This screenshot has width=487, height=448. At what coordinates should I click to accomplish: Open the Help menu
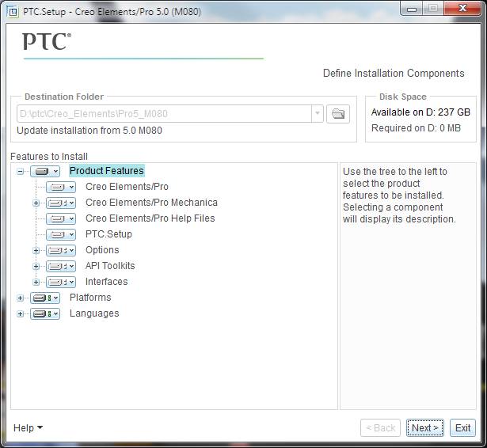(x=28, y=428)
